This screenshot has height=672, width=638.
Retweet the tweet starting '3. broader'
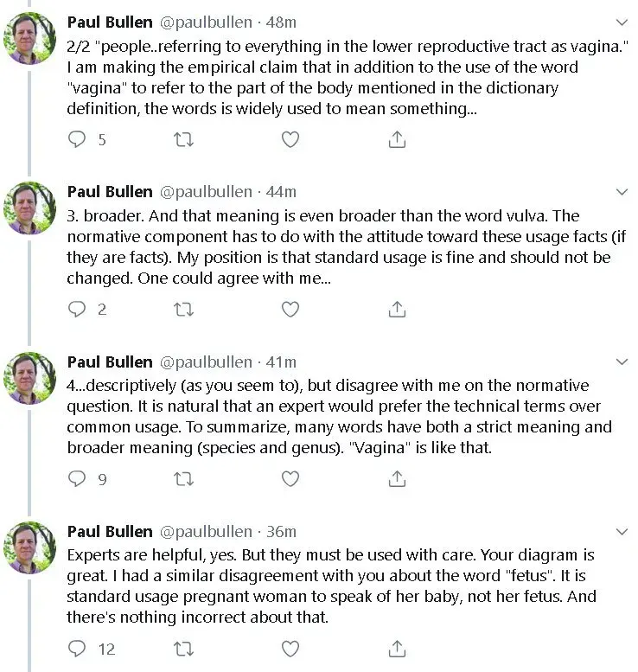click(184, 309)
